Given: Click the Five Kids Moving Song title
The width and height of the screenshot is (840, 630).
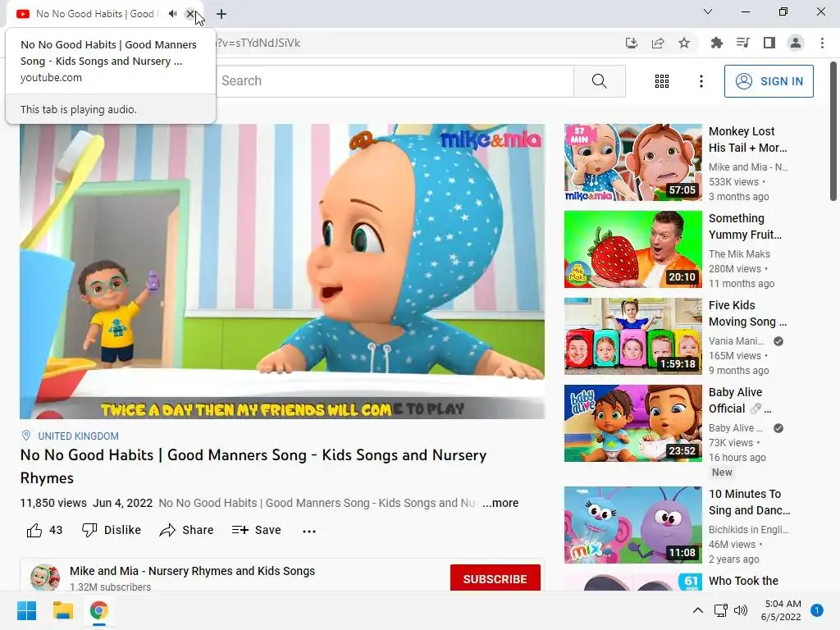Looking at the screenshot, I should click(x=748, y=313).
